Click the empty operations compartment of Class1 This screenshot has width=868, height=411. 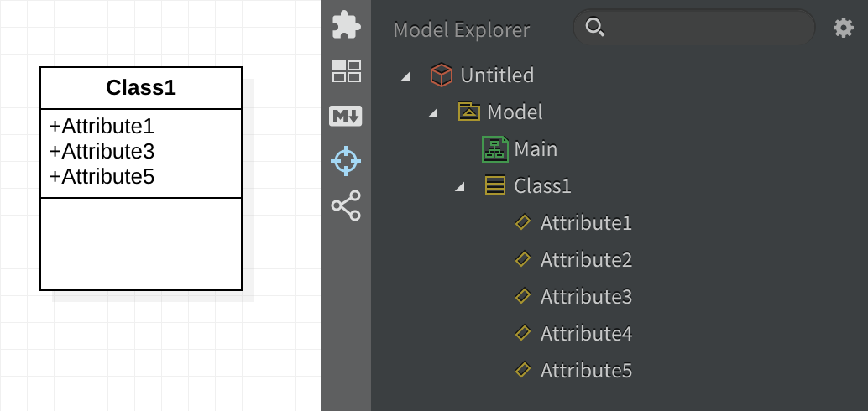[x=141, y=244]
